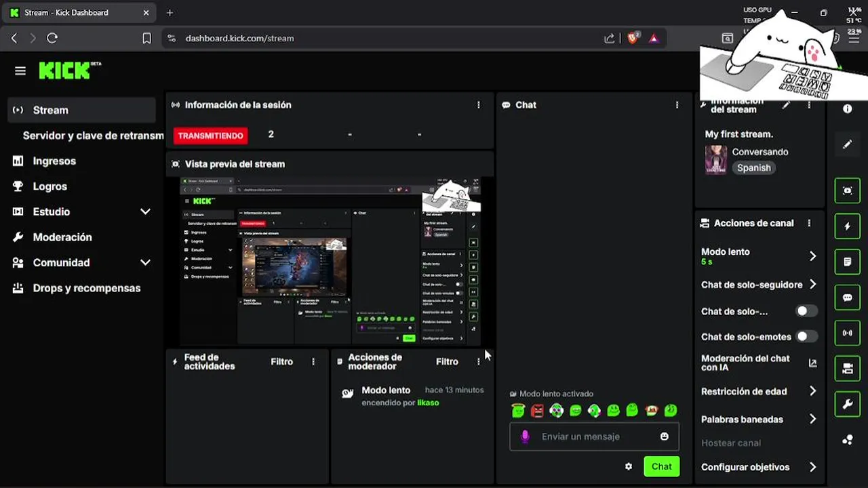Expand the Comunidad submenu chevron
Screen dimensions: 868x488
coord(145,262)
